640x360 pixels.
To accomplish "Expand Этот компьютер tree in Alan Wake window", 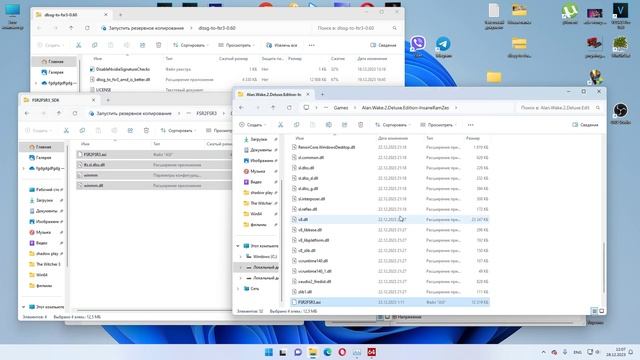I will point(238,246).
